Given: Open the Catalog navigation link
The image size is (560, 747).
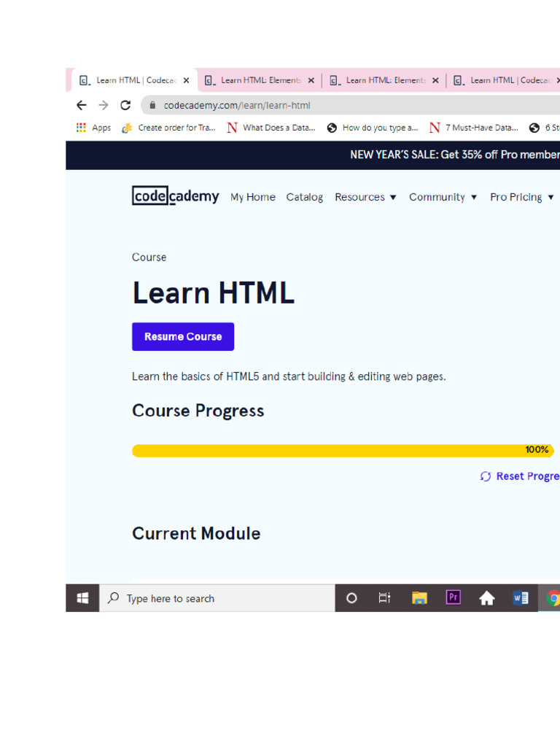Looking at the screenshot, I should (x=304, y=197).
